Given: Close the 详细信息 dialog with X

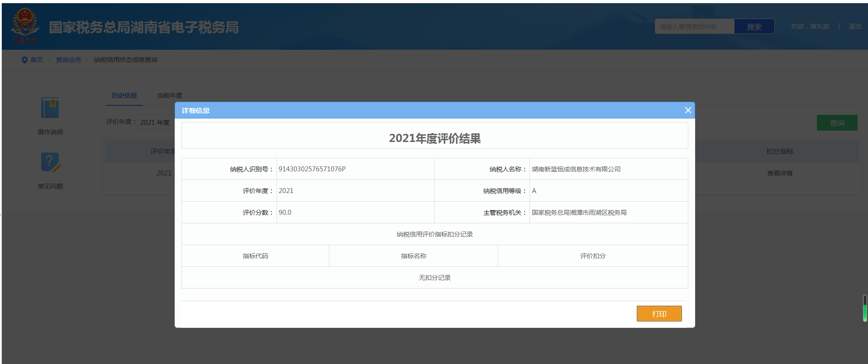Looking at the screenshot, I should tap(688, 110).
